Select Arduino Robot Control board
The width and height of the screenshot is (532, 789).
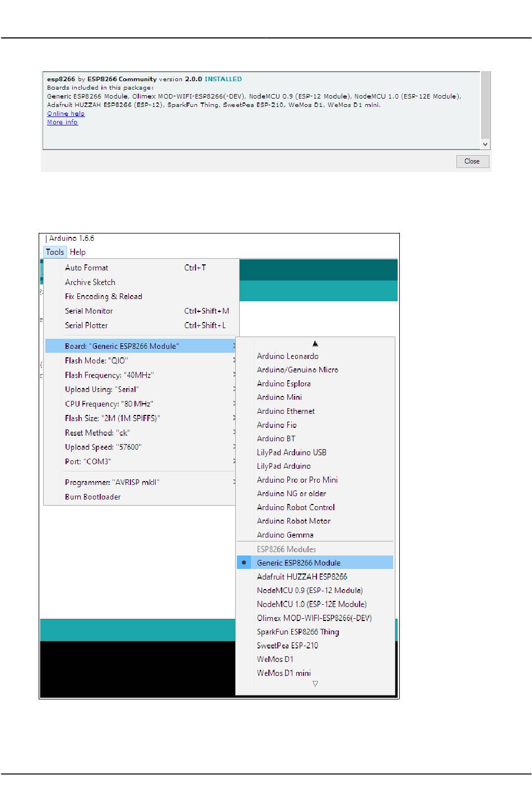[x=315, y=507]
